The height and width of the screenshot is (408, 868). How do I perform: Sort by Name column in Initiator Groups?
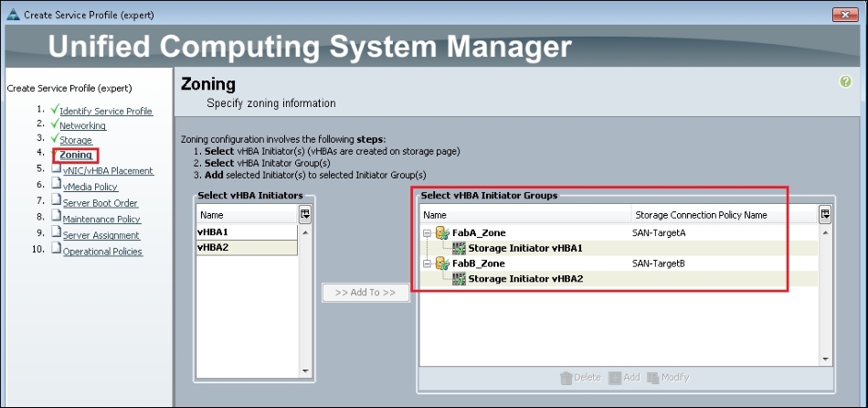tap(525, 215)
